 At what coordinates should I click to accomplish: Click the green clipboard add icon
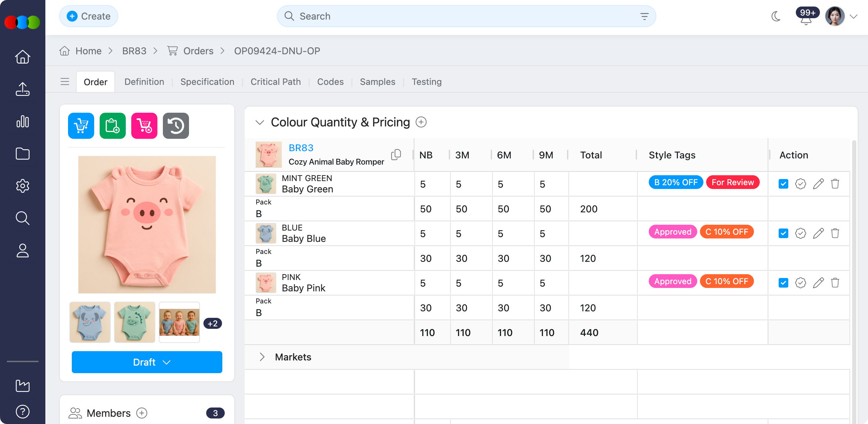113,126
